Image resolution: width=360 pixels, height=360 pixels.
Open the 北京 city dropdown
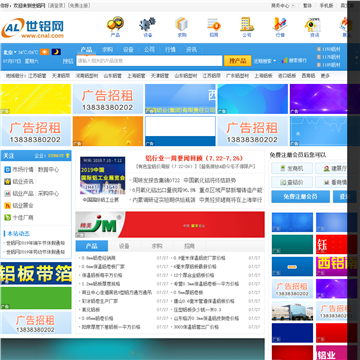[10, 52]
